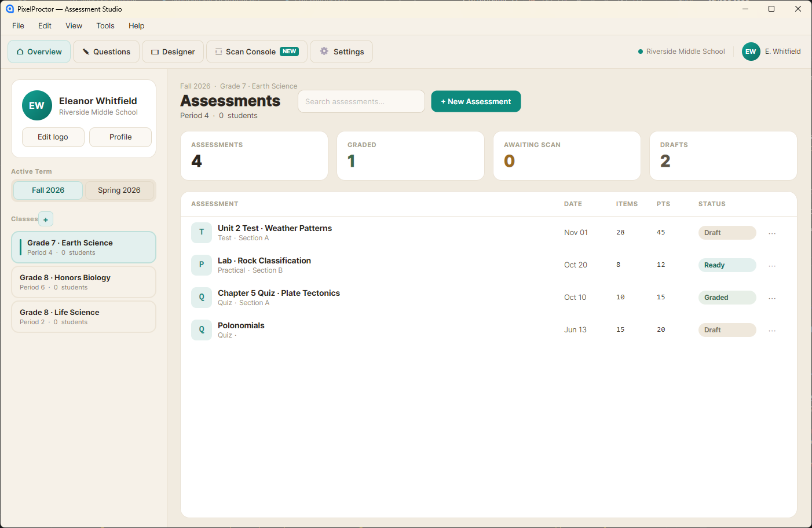Screen dimensions: 812x528
Task: Click the Profile button
Action: click(120, 137)
